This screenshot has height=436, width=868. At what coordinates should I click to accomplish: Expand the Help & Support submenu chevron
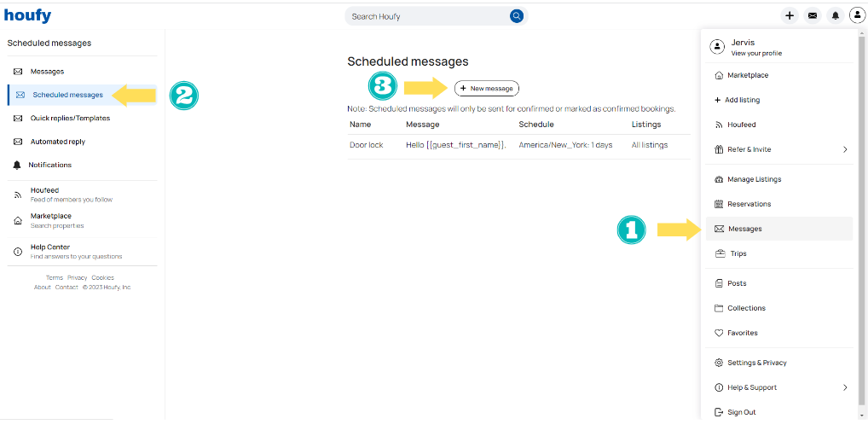click(x=845, y=388)
